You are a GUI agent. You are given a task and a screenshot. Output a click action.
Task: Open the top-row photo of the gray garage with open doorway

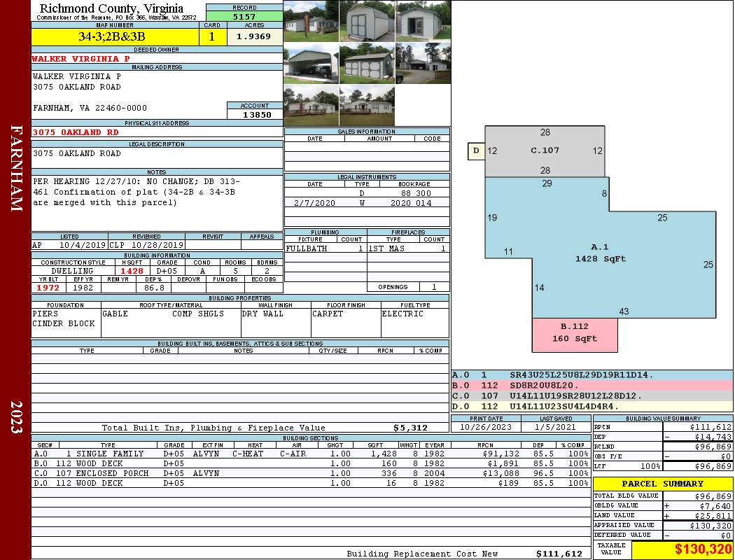coord(423,21)
